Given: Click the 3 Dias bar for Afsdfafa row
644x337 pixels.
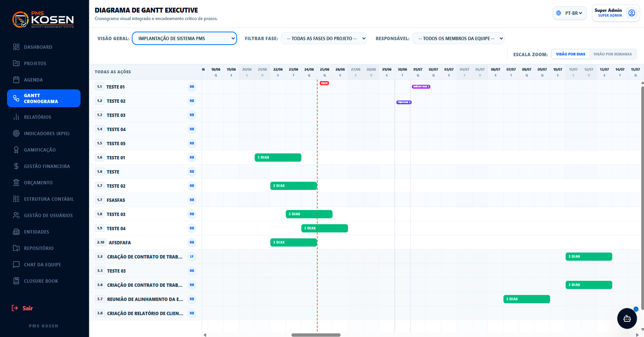Looking at the screenshot, I should (293, 242).
